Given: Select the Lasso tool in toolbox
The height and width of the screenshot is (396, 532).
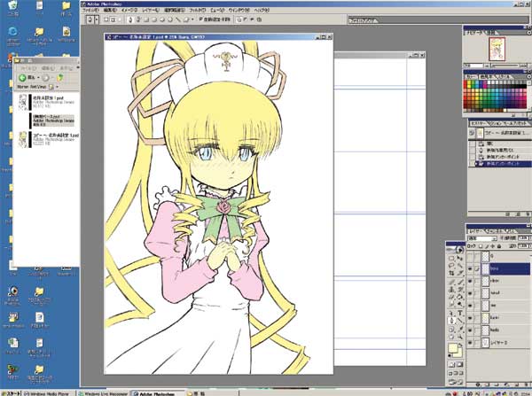Looking at the screenshot, I should 451,265.
